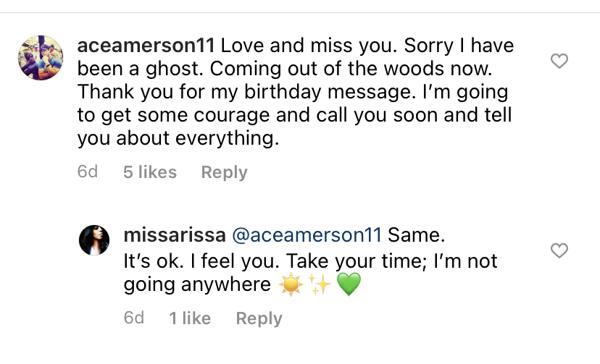Follow the @aceamerson11 mention link
600x364 pixels.
click(307, 235)
